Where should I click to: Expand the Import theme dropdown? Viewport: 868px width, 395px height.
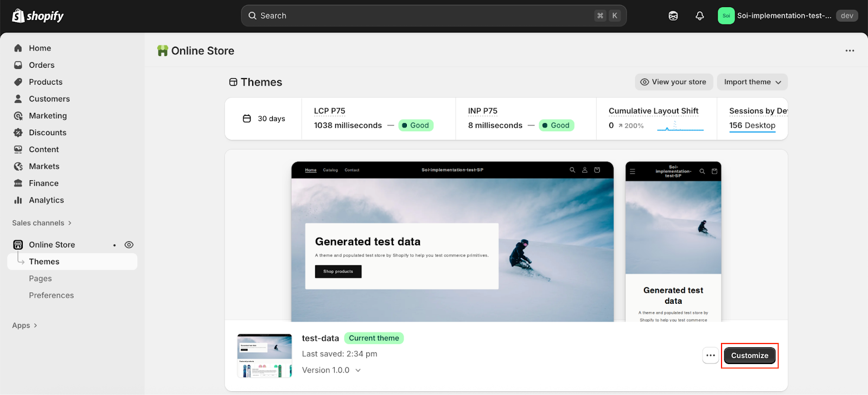click(752, 82)
